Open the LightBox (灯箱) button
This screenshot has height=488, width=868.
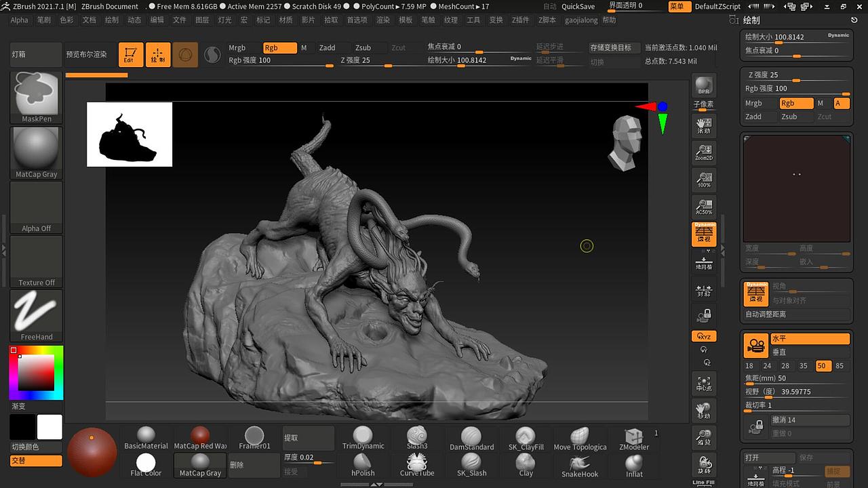point(37,54)
